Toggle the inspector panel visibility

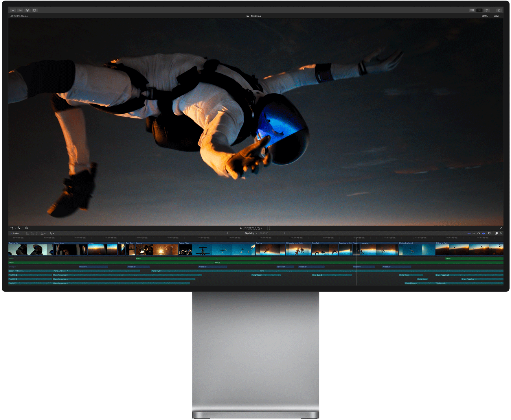coord(487,10)
